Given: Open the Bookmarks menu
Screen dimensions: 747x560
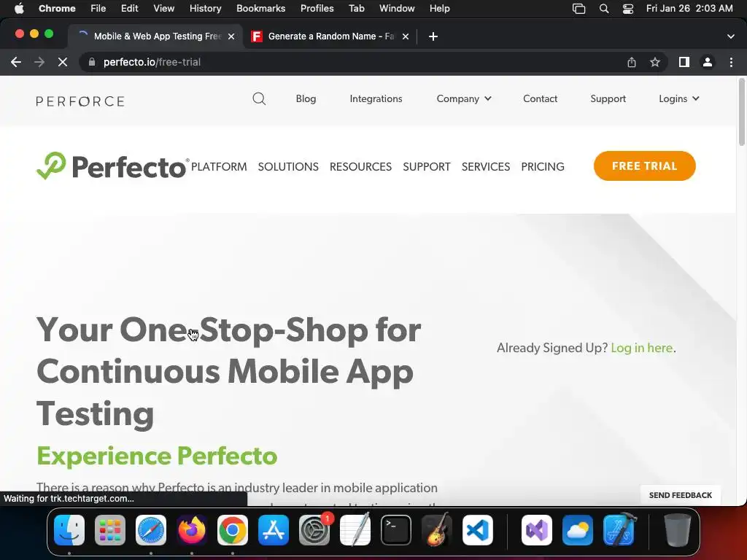Looking at the screenshot, I should pyautogui.click(x=261, y=9).
